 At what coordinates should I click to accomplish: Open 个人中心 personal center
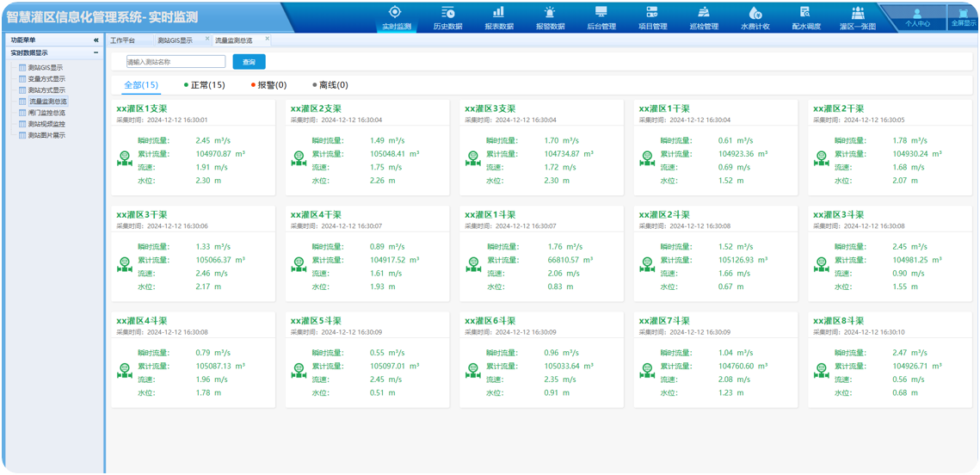tap(917, 18)
